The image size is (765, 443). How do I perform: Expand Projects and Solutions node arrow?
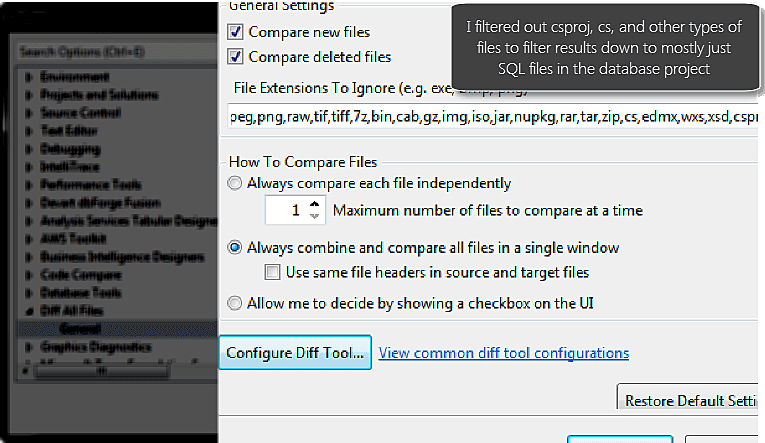click(x=29, y=94)
